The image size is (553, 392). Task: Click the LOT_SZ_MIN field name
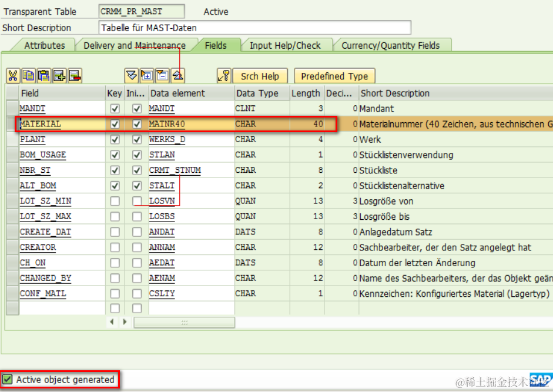coord(45,201)
